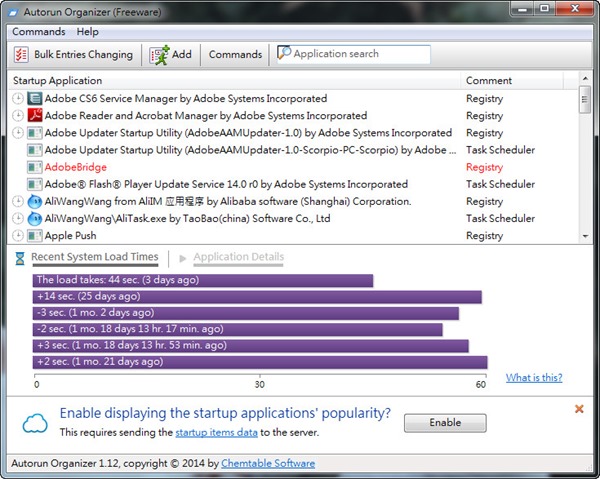The image size is (600, 479).
Task: Select AliWangWang from AliIM entry text
Action: [x=228, y=201]
